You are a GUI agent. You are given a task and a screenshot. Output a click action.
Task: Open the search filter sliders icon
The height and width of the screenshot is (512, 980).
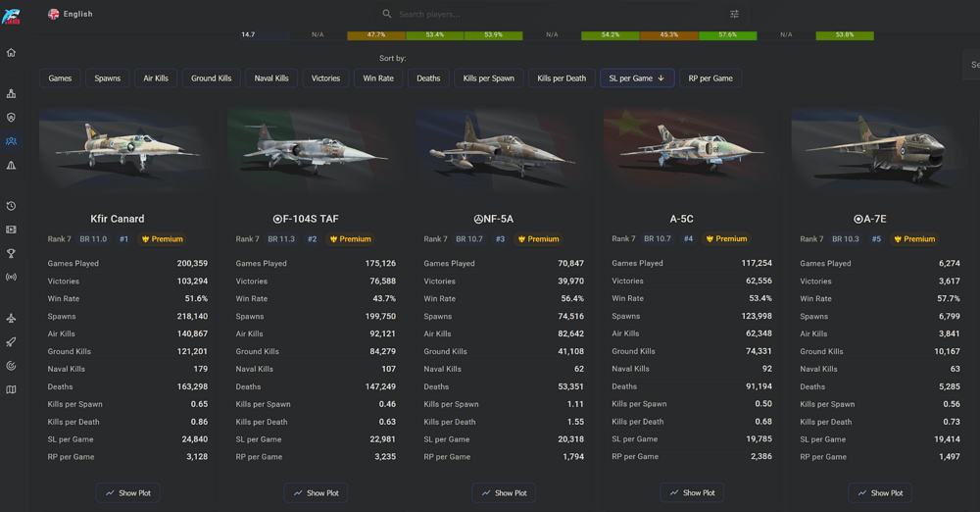point(734,14)
